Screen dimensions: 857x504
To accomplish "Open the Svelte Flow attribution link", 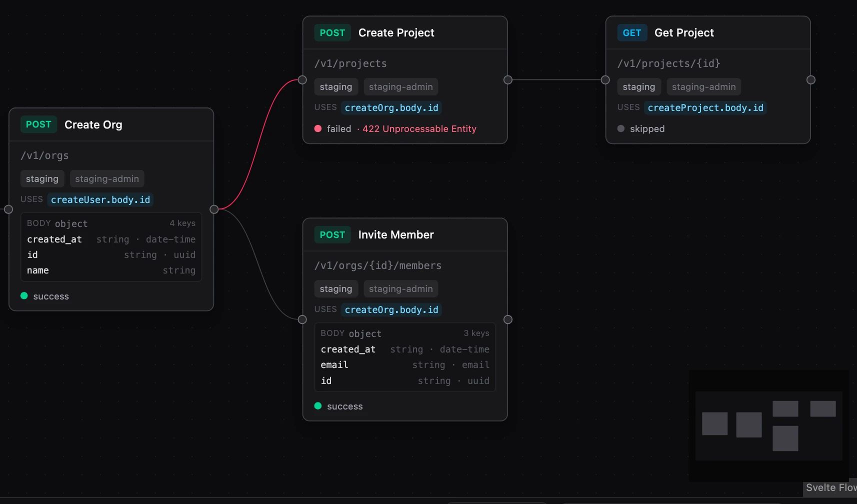I will point(831,488).
